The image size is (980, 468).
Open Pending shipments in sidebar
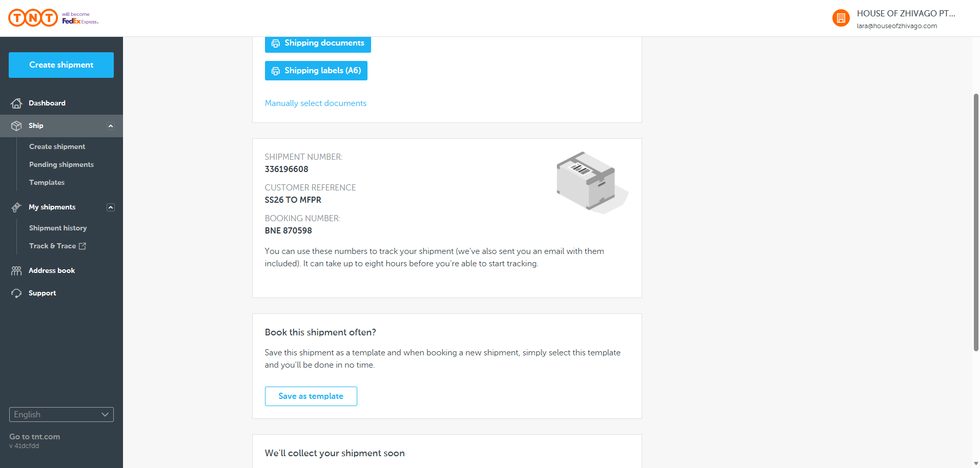click(x=62, y=165)
